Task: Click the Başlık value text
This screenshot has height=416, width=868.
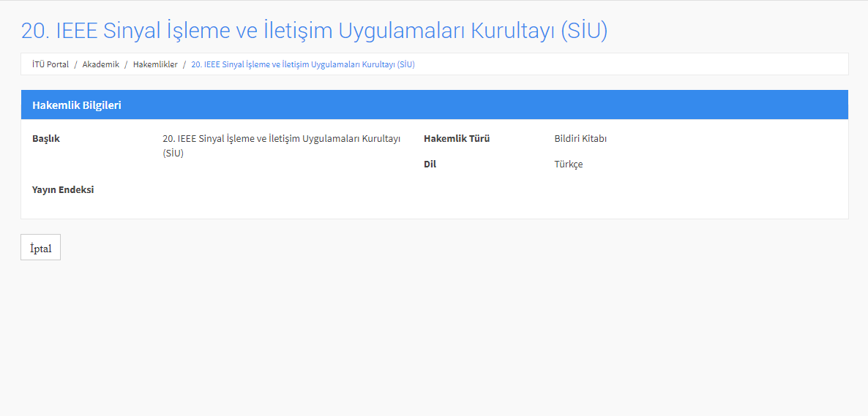Action: click(281, 146)
